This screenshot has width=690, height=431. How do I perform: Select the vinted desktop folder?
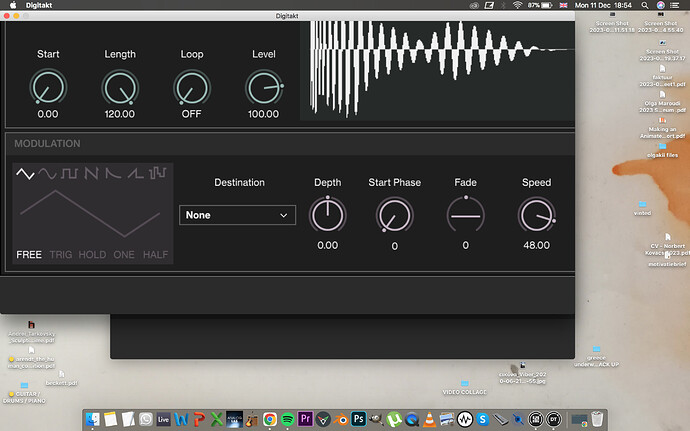coord(642,208)
